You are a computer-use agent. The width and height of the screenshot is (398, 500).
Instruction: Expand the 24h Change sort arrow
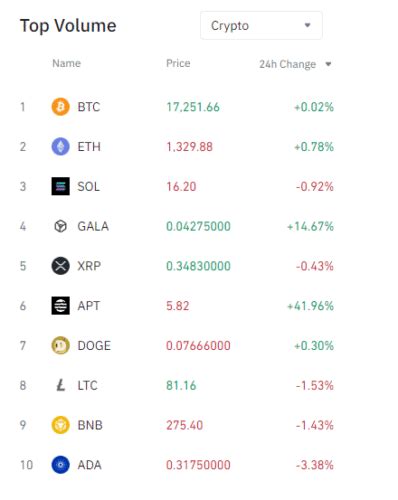pyautogui.click(x=328, y=64)
